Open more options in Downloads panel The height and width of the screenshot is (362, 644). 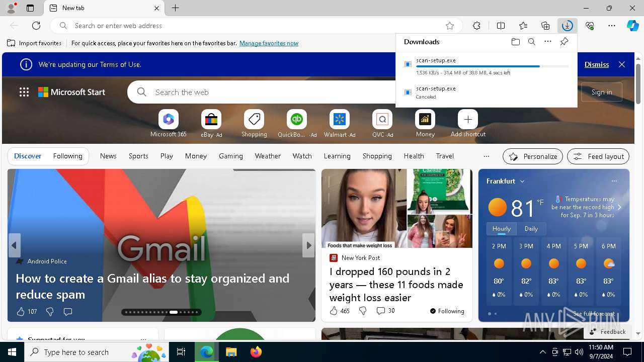click(548, 42)
